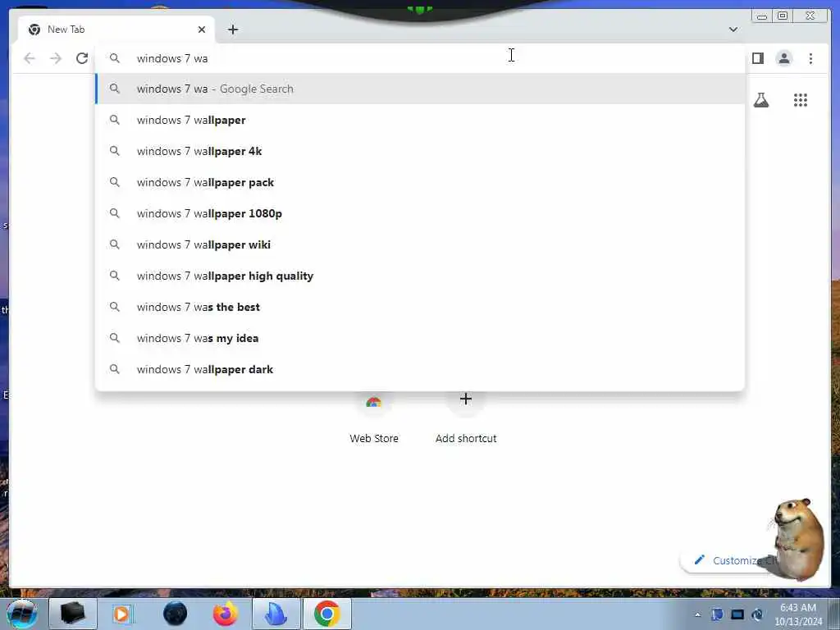Click the address bar containing windows 7 wa

coord(419,58)
